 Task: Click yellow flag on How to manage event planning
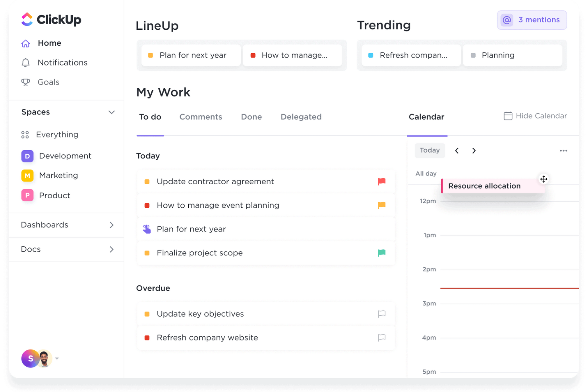click(x=382, y=205)
